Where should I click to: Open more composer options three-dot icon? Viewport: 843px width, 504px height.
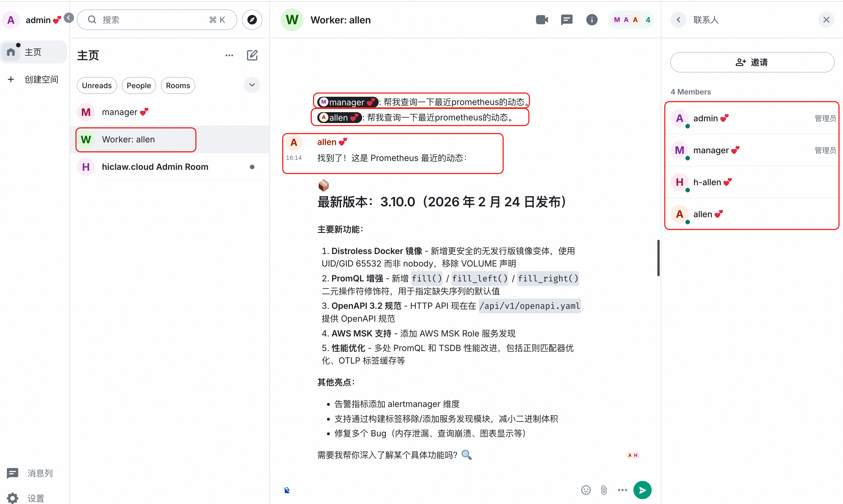click(x=622, y=490)
